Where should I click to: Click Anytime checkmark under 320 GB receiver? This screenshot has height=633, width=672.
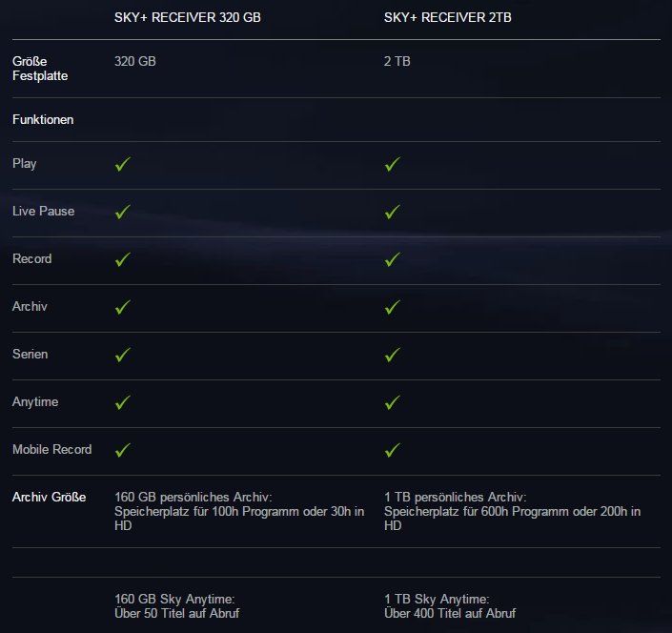tap(123, 402)
